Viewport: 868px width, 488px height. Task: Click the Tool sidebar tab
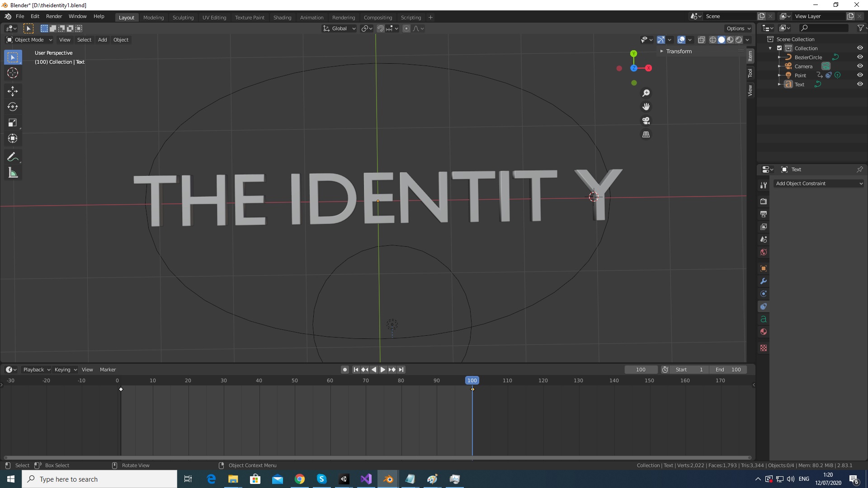[x=750, y=73]
